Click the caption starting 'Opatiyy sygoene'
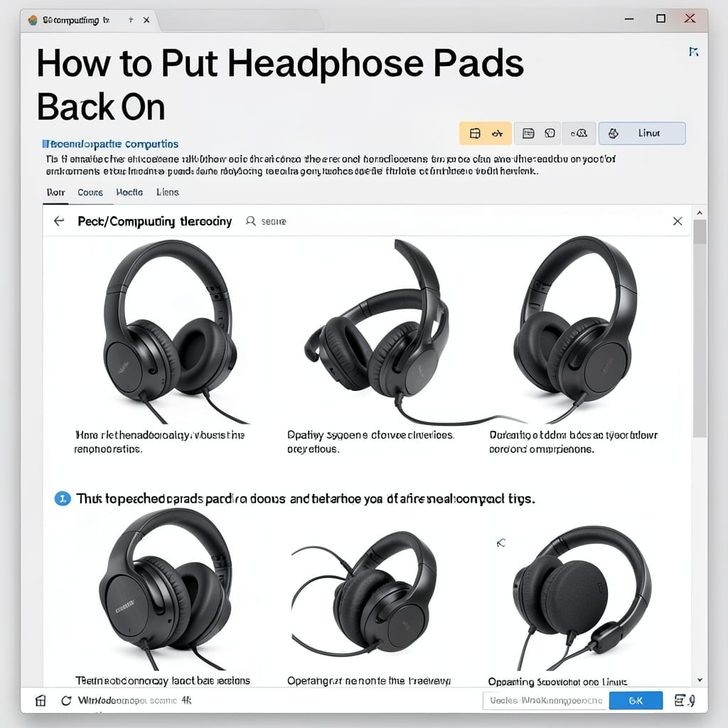Screen dimensions: 728x728 click(x=370, y=442)
